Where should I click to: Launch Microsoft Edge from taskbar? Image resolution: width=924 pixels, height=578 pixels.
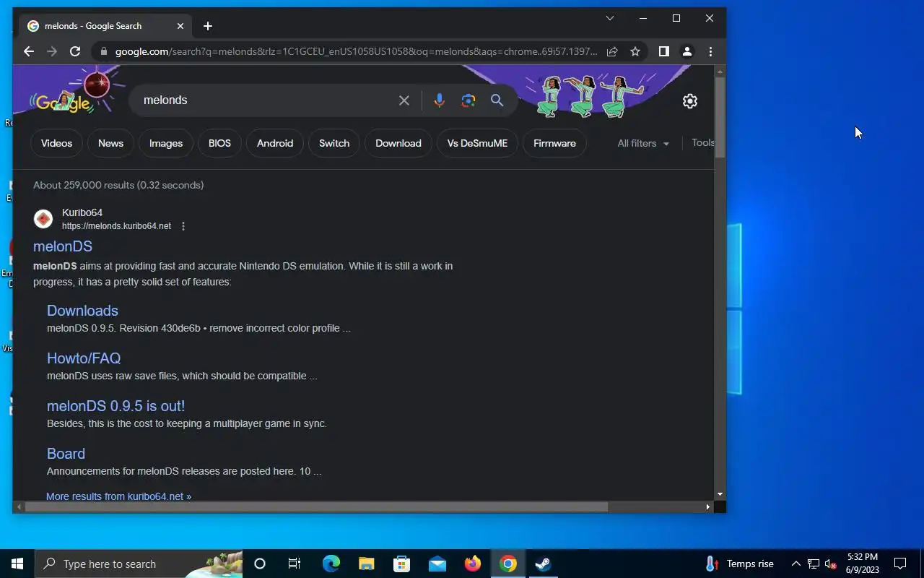(331, 564)
